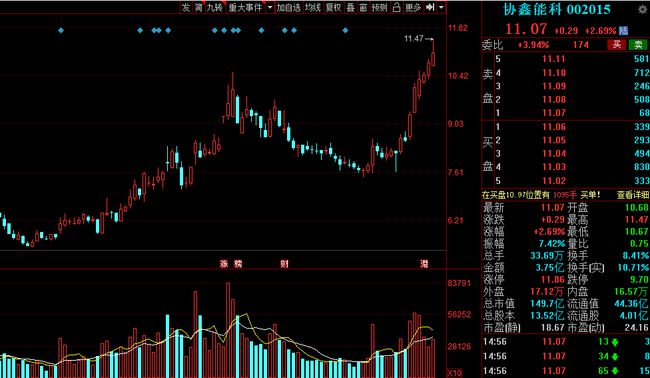
Task: Click the 最低 low price 10.67
Action: 638,231
